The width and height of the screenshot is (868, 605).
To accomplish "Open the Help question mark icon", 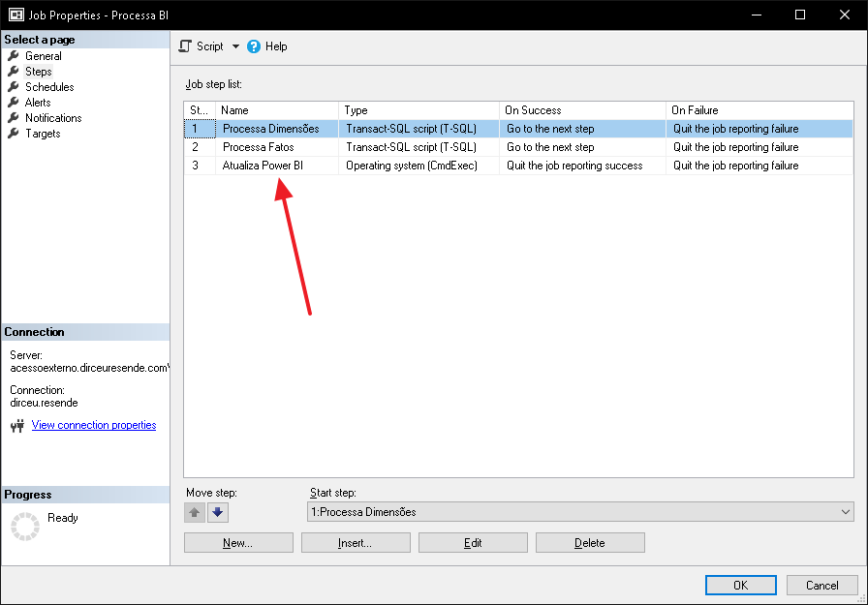I will (254, 46).
